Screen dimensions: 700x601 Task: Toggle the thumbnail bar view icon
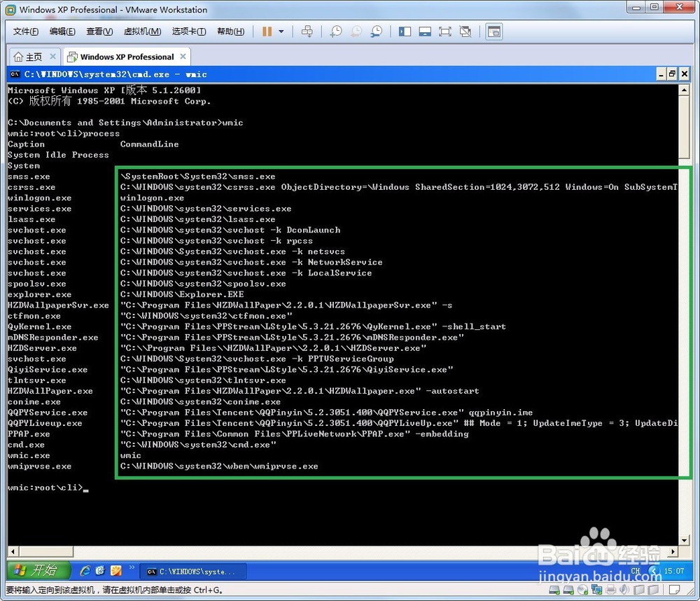point(425,32)
